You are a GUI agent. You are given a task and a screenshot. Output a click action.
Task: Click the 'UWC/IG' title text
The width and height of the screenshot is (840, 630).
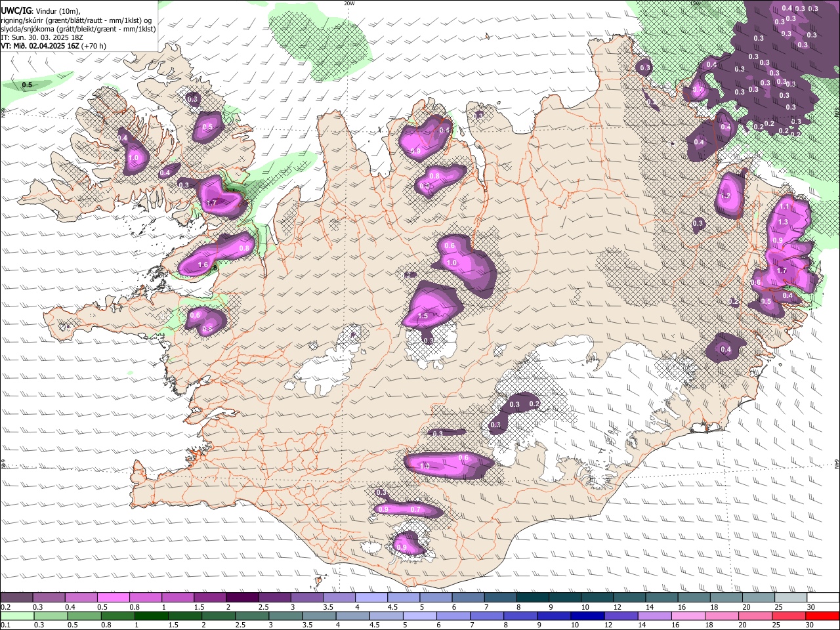tap(16, 10)
